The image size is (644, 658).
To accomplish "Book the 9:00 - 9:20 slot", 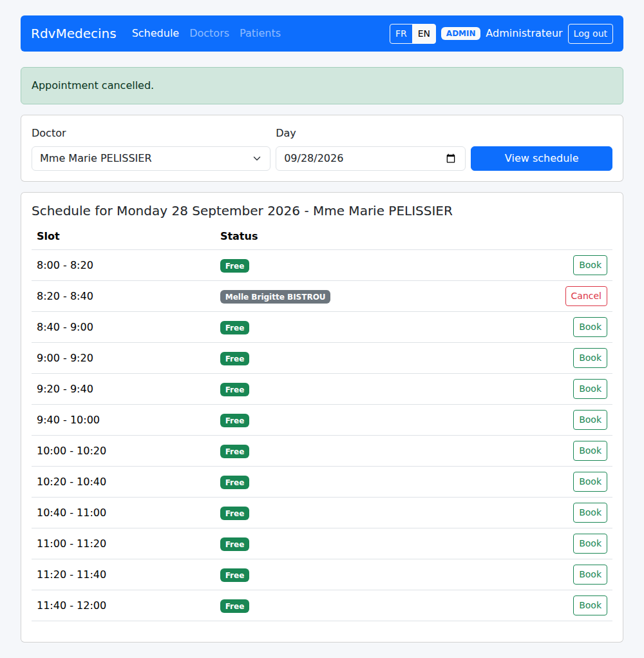I will (590, 358).
